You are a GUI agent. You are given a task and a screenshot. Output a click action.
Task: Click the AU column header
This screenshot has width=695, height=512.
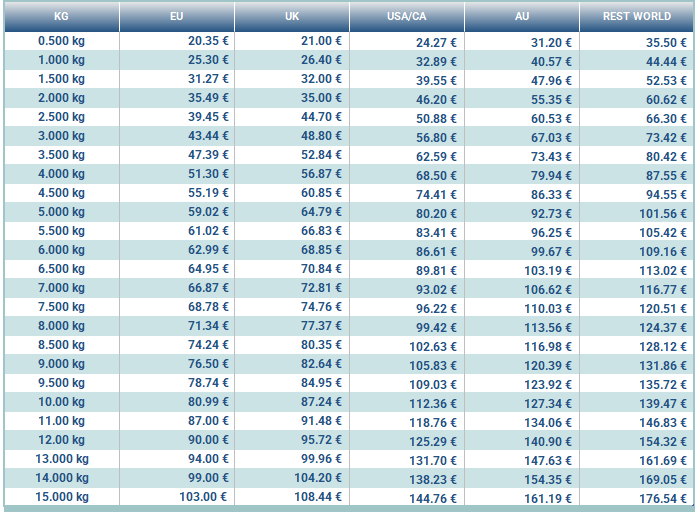coord(522,16)
